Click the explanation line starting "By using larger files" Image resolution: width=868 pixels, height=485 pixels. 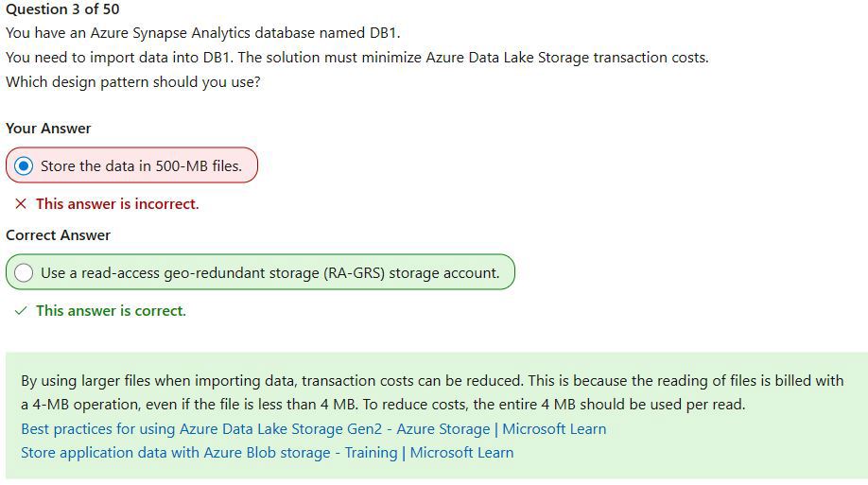click(432, 381)
